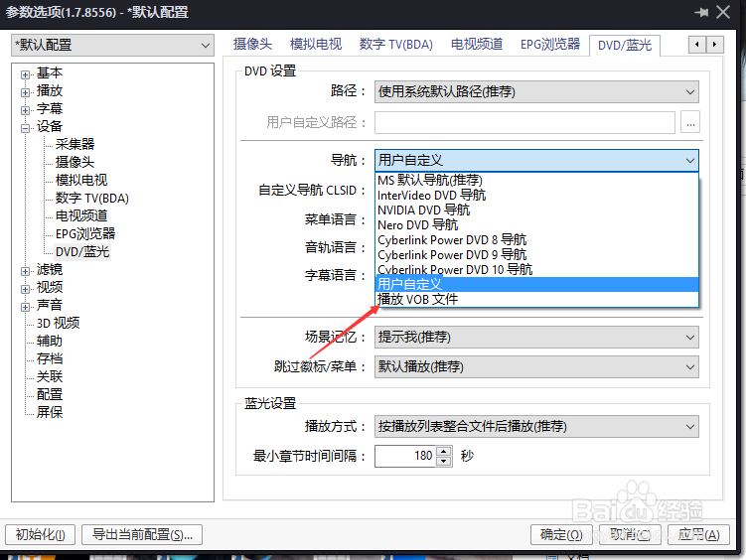
Task: Click the 最小章节时间间隔 value field
Action: [405, 457]
